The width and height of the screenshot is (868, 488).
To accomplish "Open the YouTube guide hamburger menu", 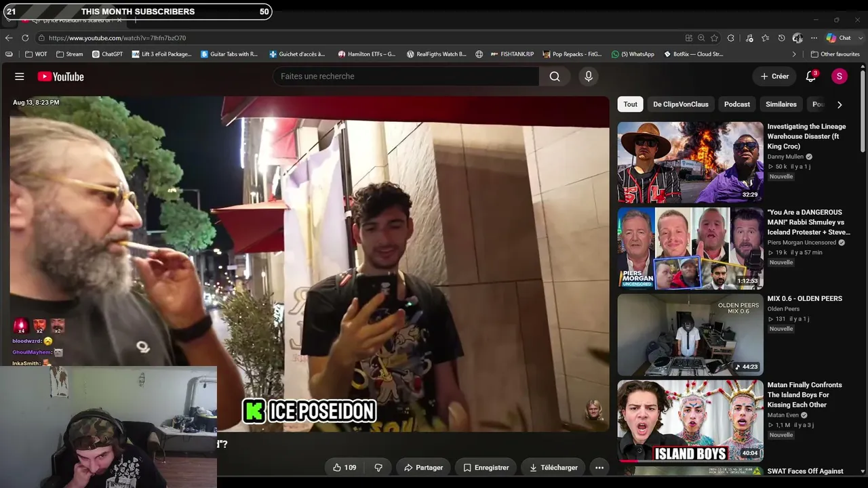I will (20, 77).
